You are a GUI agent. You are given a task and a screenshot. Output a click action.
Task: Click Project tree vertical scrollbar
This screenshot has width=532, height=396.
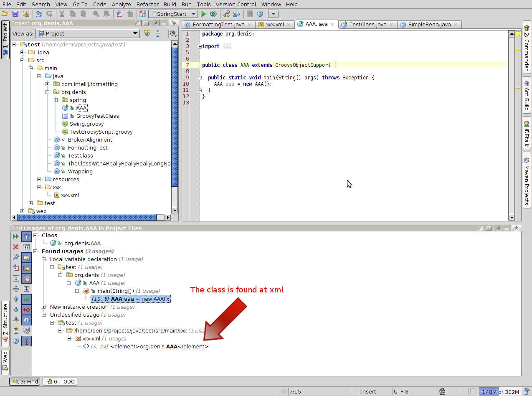175,127
